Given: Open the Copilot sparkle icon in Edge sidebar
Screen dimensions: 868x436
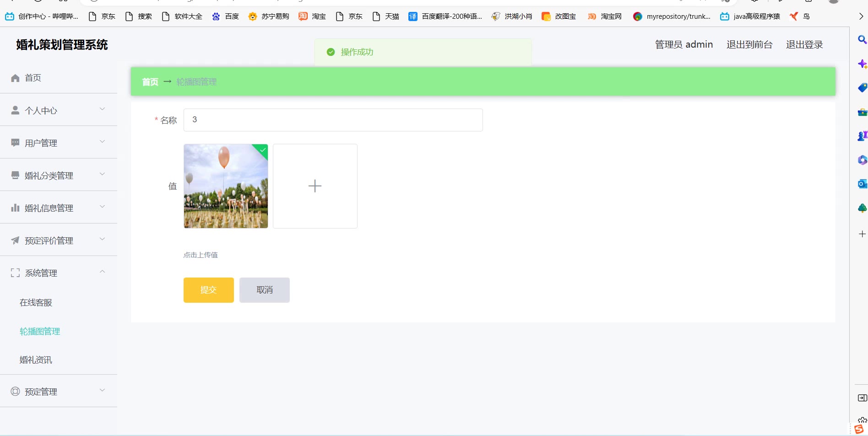Looking at the screenshot, I should (x=862, y=64).
